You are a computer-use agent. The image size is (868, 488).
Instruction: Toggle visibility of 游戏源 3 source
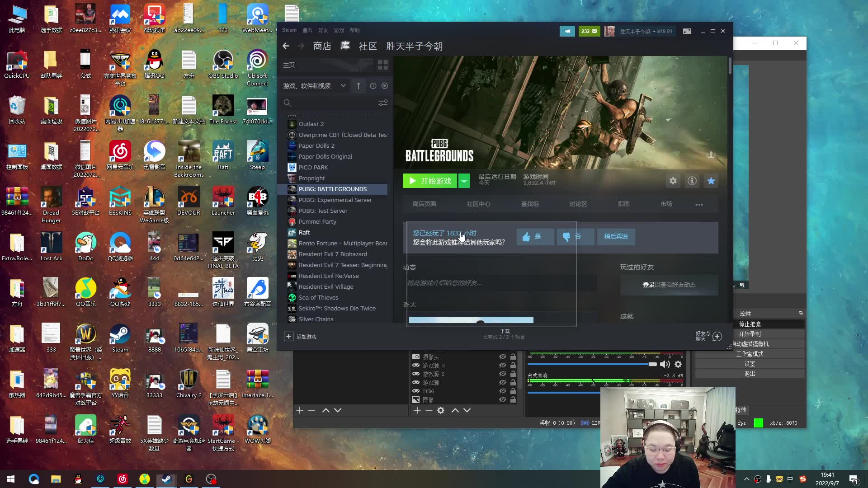click(x=502, y=366)
